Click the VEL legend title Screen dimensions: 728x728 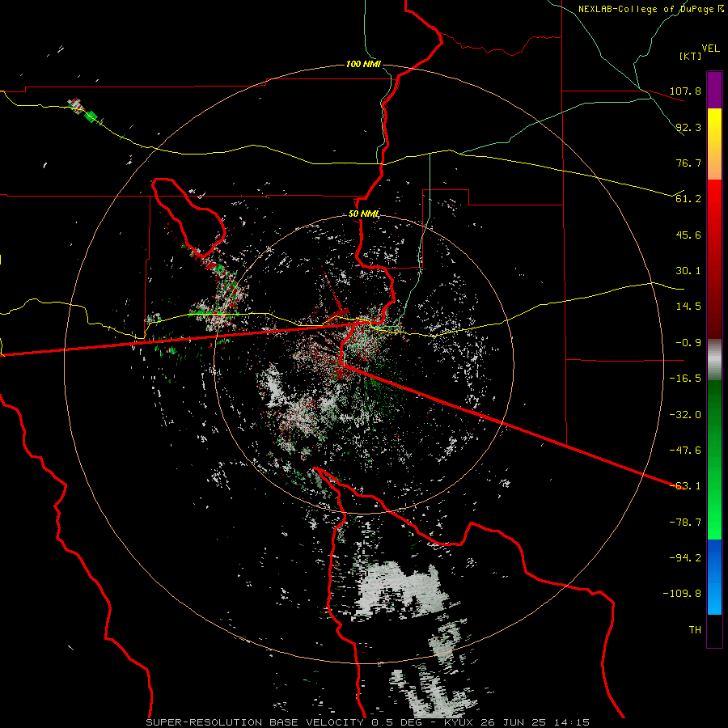point(710,49)
